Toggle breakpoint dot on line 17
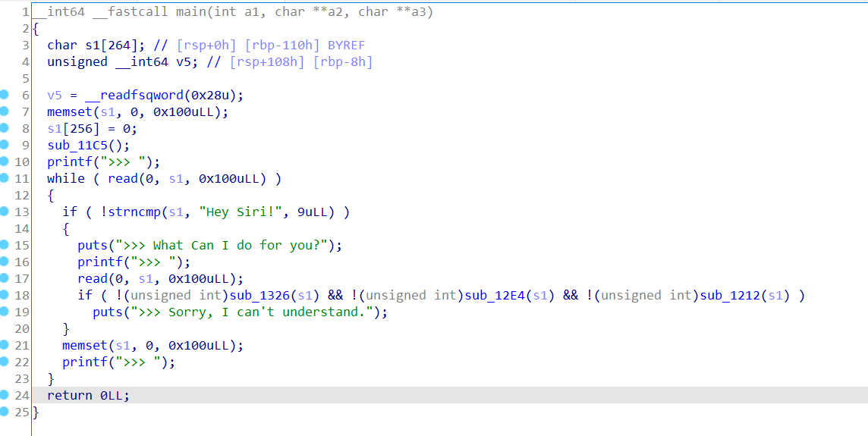This screenshot has width=868, height=436. [5, 278]
